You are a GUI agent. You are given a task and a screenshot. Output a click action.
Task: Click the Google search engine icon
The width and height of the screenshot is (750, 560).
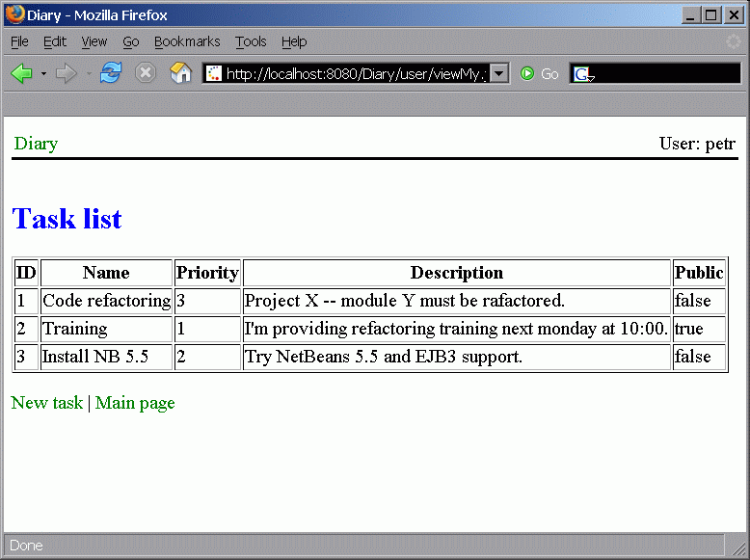point(581,74)
